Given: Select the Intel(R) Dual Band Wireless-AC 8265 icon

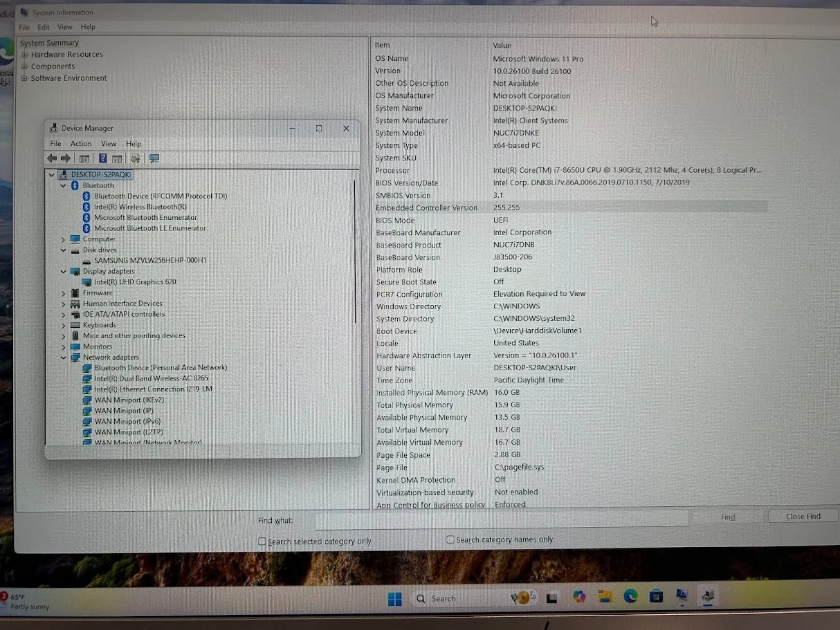Looking at the screenshot, I should (86, 379).
